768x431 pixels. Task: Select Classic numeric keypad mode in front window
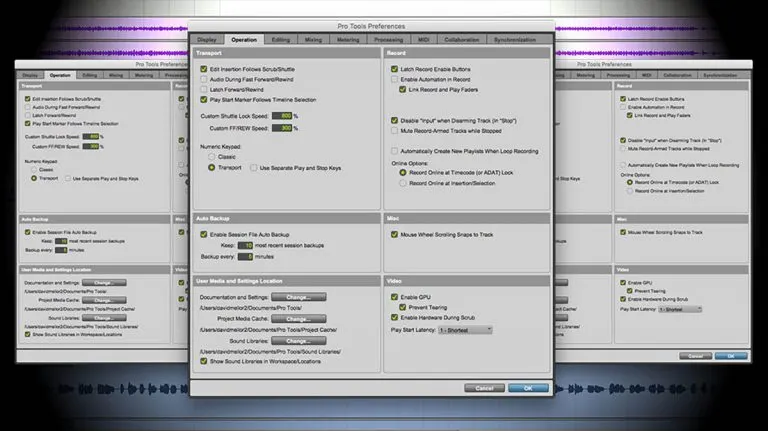212,157
